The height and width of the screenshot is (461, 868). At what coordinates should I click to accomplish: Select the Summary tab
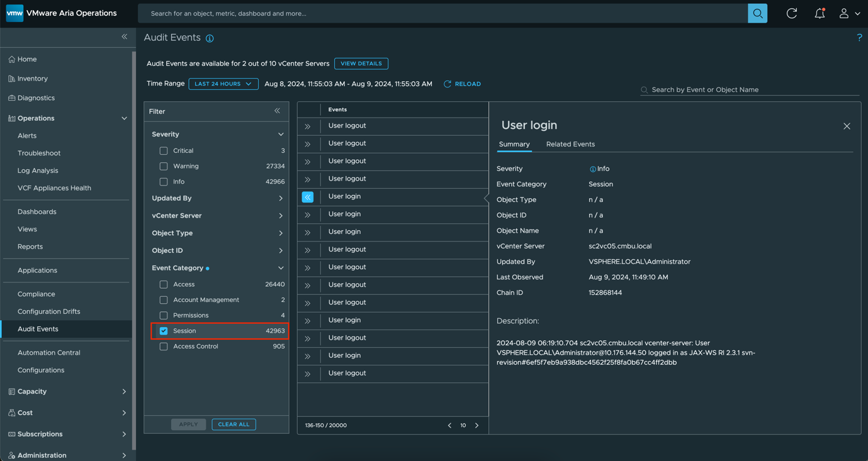514,144
